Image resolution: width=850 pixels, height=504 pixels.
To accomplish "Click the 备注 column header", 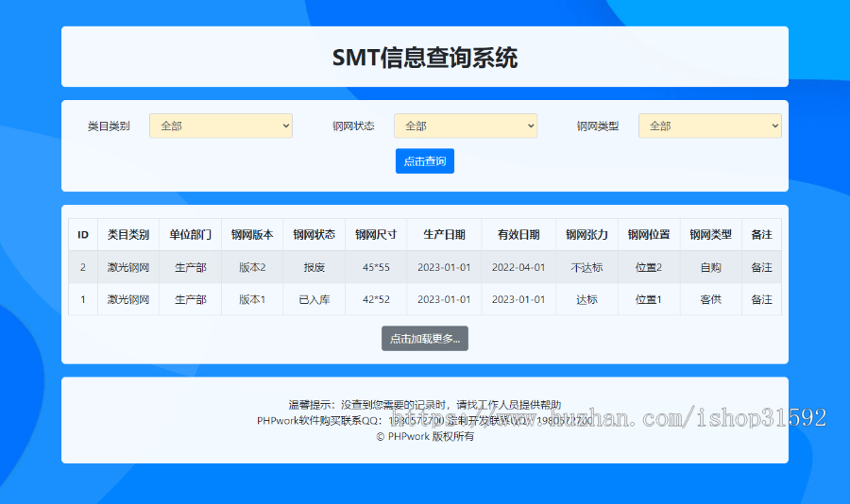I will tap(761, 235).
